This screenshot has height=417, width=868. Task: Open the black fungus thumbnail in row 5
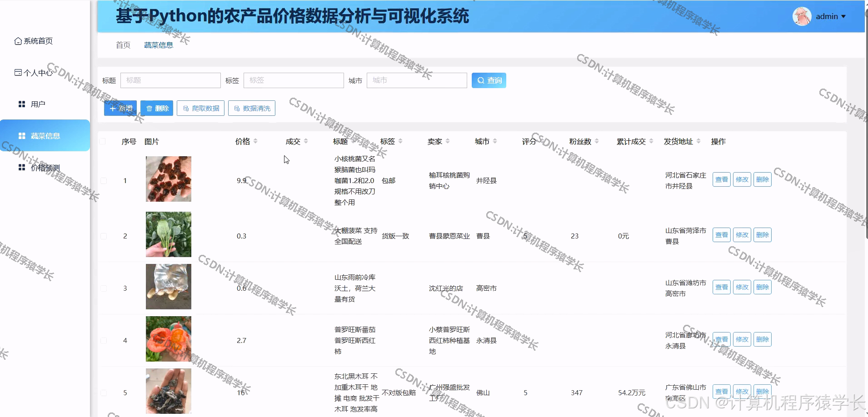point(169,391)
